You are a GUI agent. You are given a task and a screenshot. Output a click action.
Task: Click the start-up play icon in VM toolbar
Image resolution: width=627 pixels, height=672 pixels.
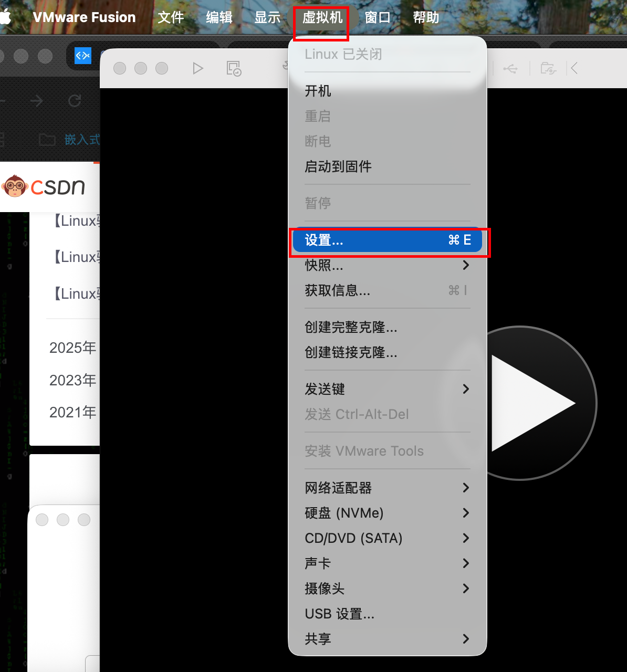pos(197,68)
